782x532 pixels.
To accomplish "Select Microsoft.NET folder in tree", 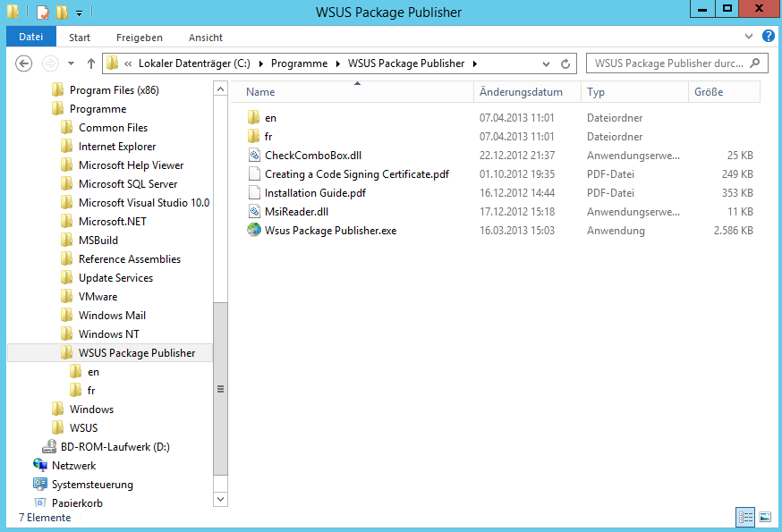I will coord(113,222).
